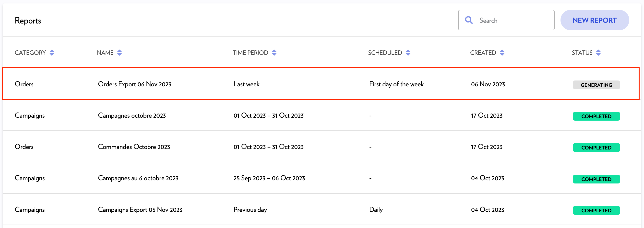The width and height of the screenshot is (644, 228).
Task: Sort by Status column arrows
Action: pos(598,53)
